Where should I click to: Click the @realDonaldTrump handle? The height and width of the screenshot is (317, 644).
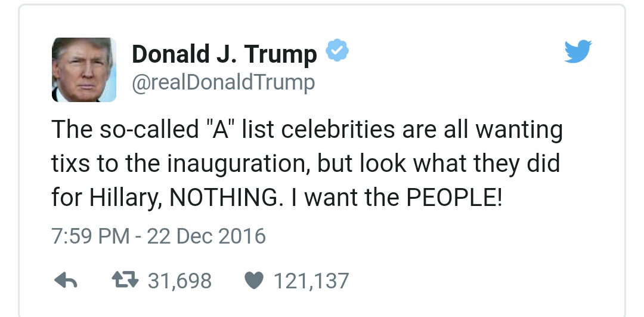[x=223, y=82]
